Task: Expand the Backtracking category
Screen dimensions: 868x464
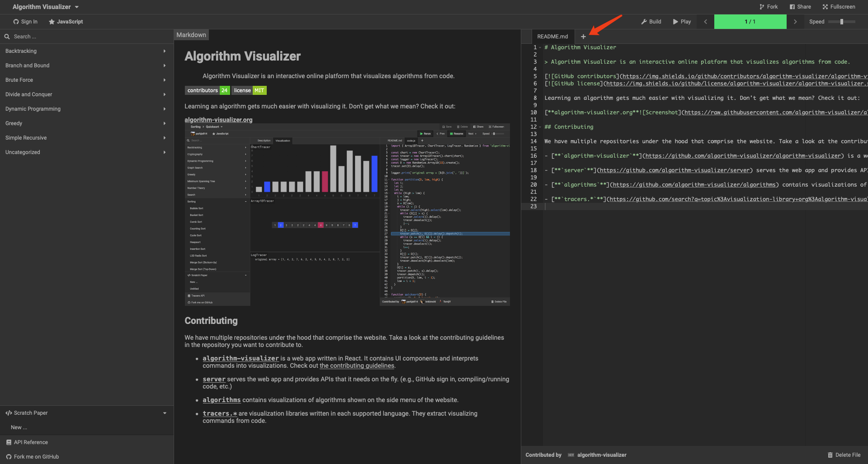Action: [86, 51]
